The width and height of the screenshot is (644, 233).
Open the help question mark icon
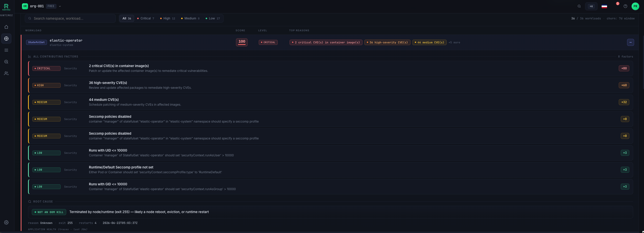625,6
